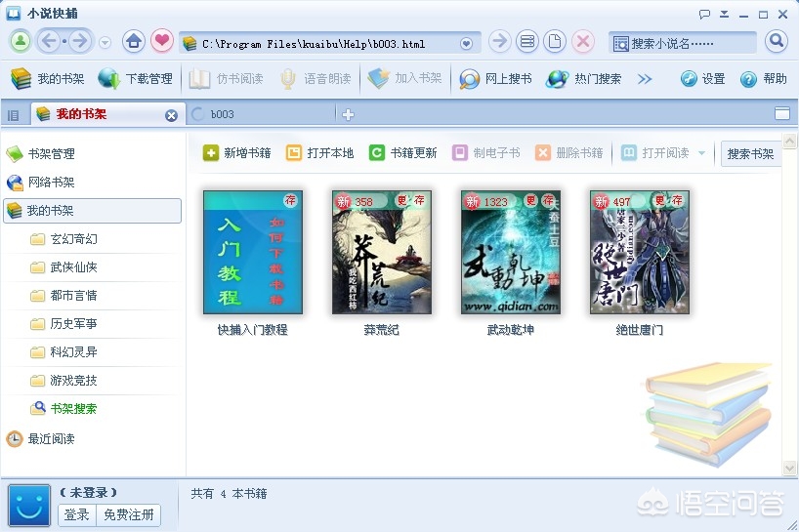Click the chapter list icon
799x532 pixels.
[527, 41]
